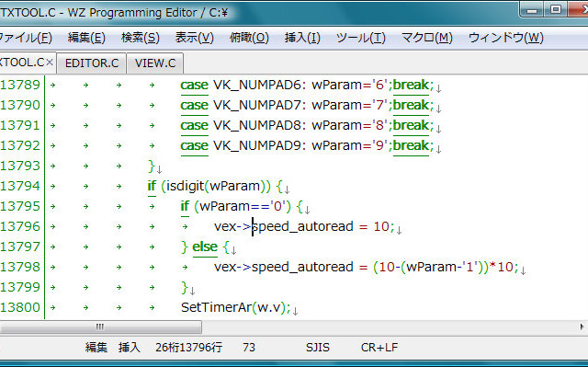588x367 pixels.
Task: Click VK_NUMPAD9 in the code
Action: [x=257, y=146]
